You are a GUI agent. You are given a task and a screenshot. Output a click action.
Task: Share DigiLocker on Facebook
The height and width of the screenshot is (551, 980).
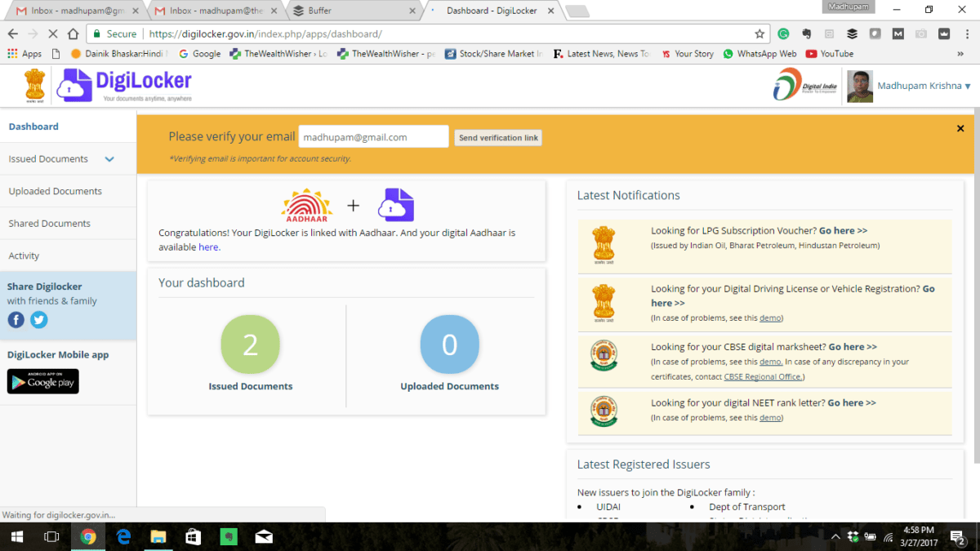click(x=16, y=320)
